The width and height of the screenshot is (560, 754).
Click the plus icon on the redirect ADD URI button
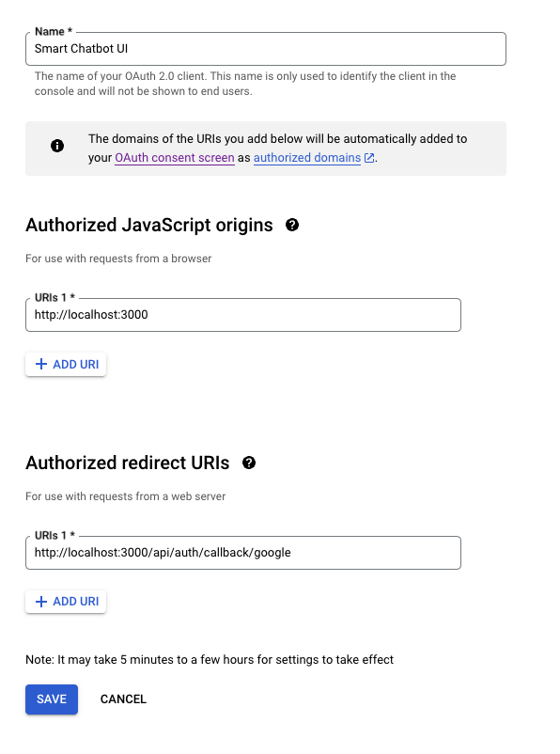(x=42, y=601)
